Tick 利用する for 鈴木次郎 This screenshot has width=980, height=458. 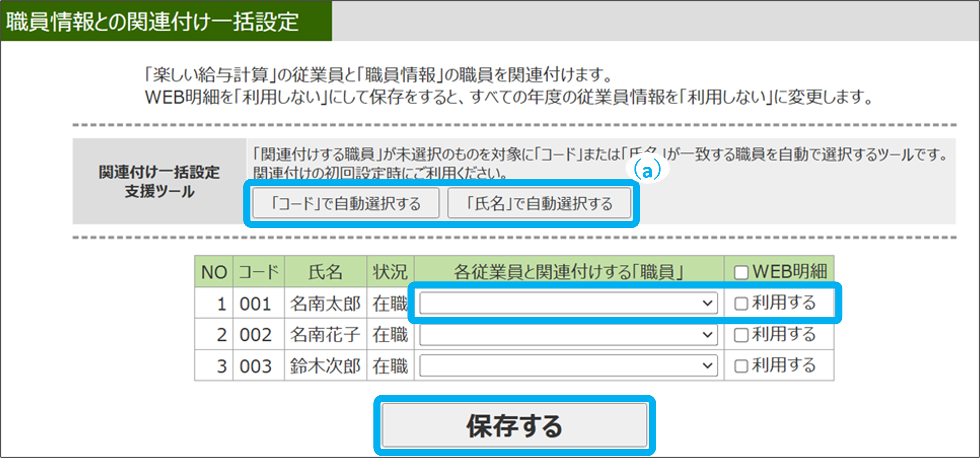point(741,366)
